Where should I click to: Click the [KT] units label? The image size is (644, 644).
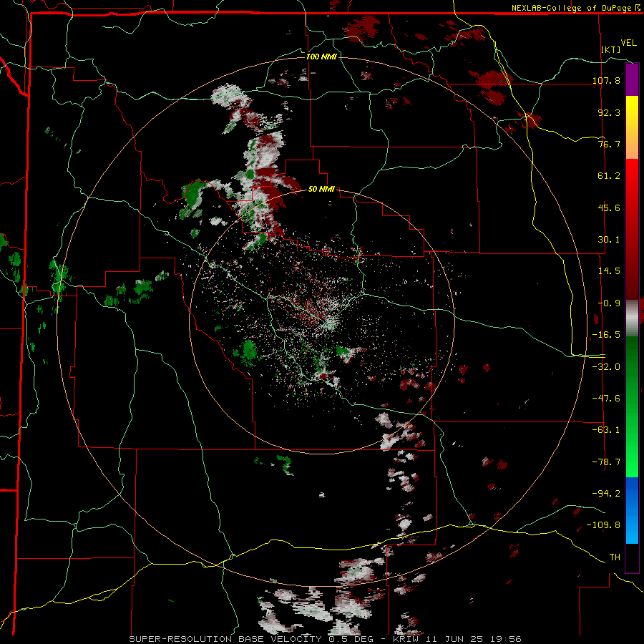click(x=611, y=49)
